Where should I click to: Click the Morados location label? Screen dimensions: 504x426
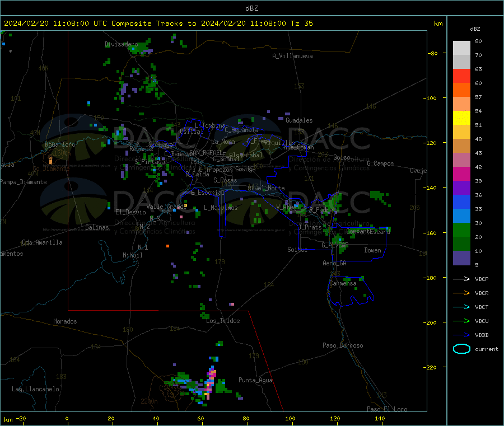65,321
